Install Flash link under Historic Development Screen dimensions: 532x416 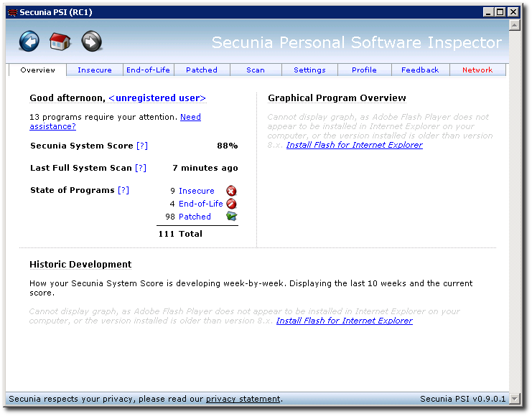(345, 321)
